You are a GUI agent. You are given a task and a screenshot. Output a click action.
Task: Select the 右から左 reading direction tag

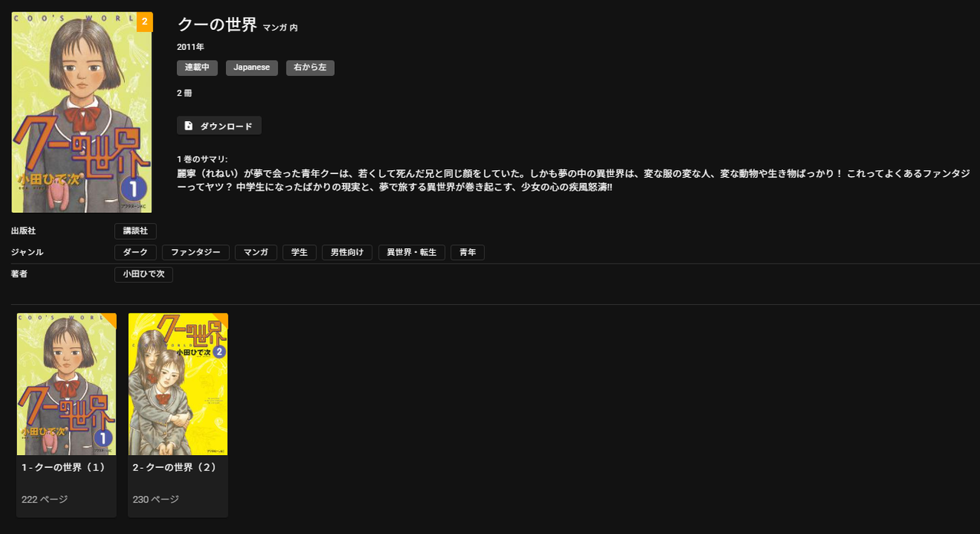point(310,67)
